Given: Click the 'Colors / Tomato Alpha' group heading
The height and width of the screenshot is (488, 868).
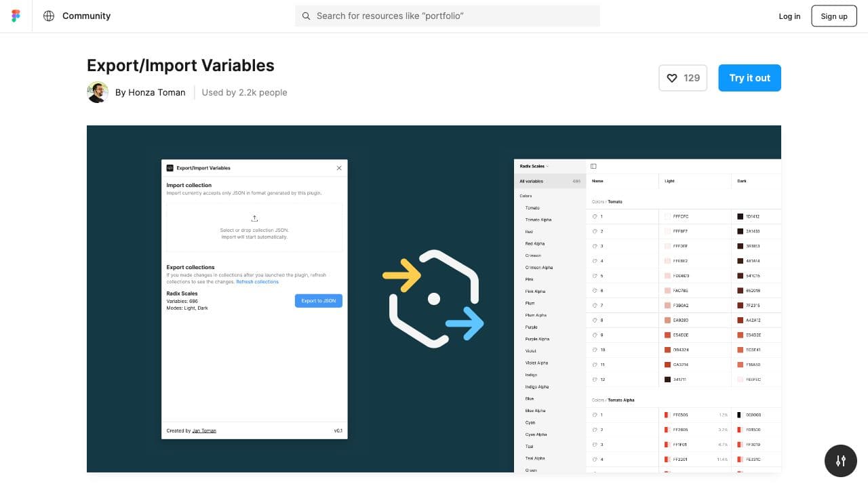Looking at the screenshot, I should (614, 400).
